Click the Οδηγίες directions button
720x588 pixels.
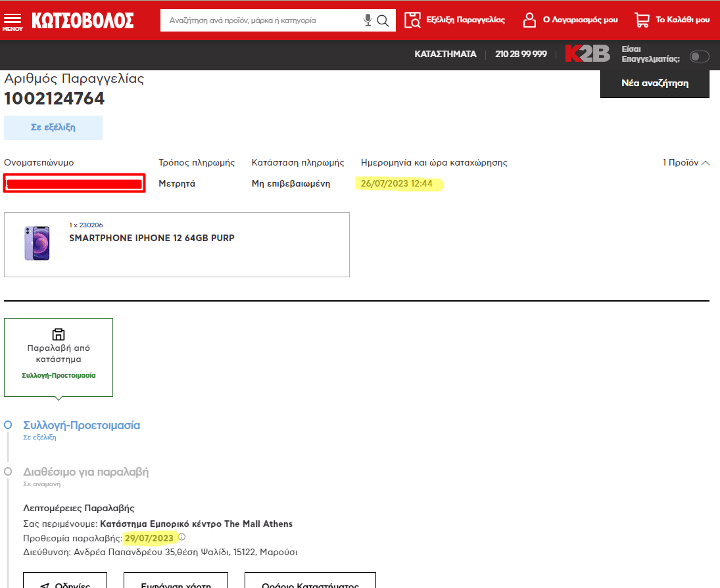(x=64, y=581)
